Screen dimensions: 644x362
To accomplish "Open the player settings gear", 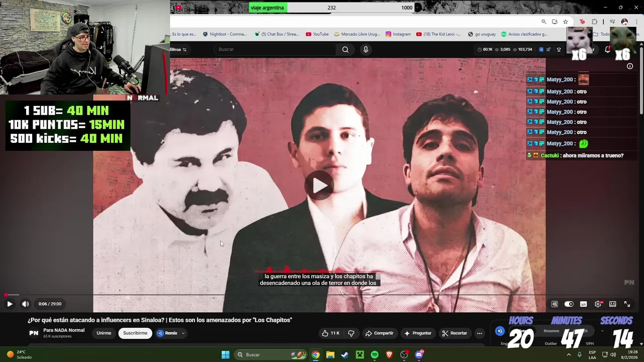I will point(598,304).
